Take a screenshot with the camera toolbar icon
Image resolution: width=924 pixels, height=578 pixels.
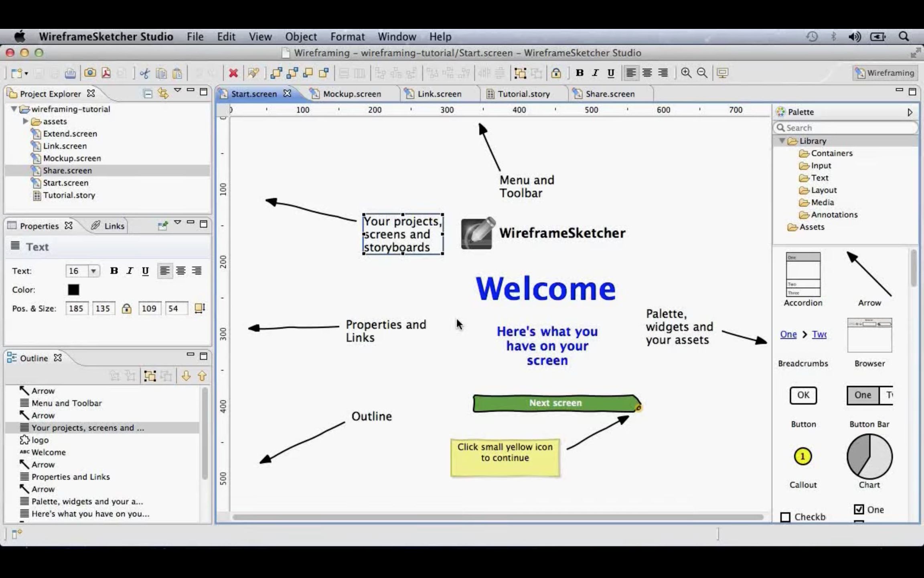(91, 73)
